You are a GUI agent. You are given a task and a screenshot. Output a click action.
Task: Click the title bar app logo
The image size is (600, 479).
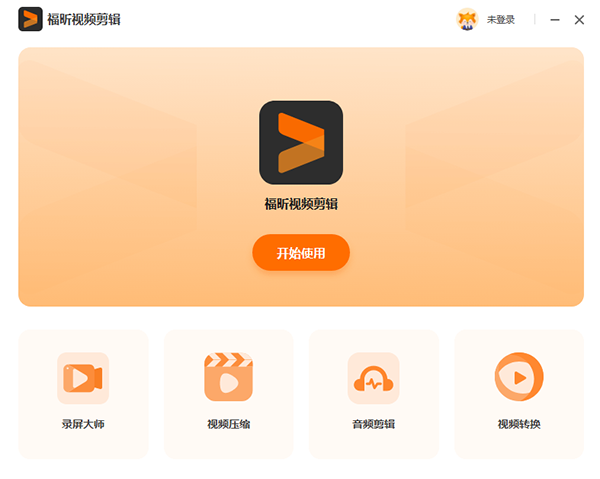[30, 19]
